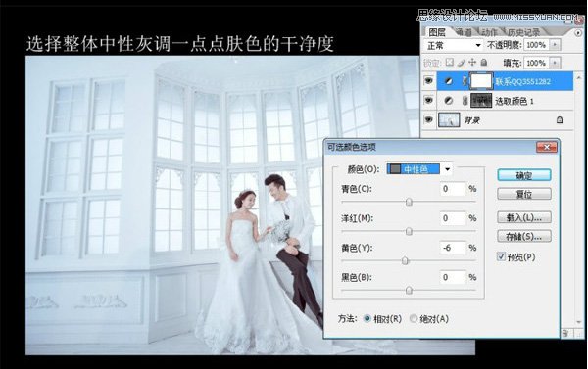Click the 载入(L)... button
This screenshot has height=369, width=588.
click(524, 217)
